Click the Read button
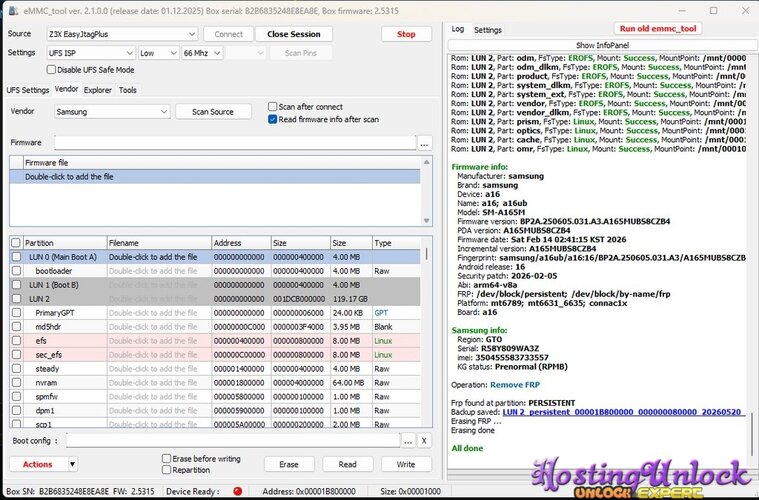Screen dimensions: 759x500 [x=348, y=464]
